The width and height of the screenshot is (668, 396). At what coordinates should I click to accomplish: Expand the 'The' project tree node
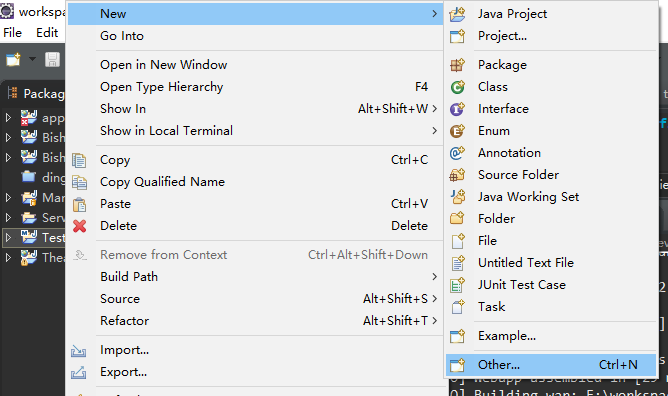click(x=8, y=258)
